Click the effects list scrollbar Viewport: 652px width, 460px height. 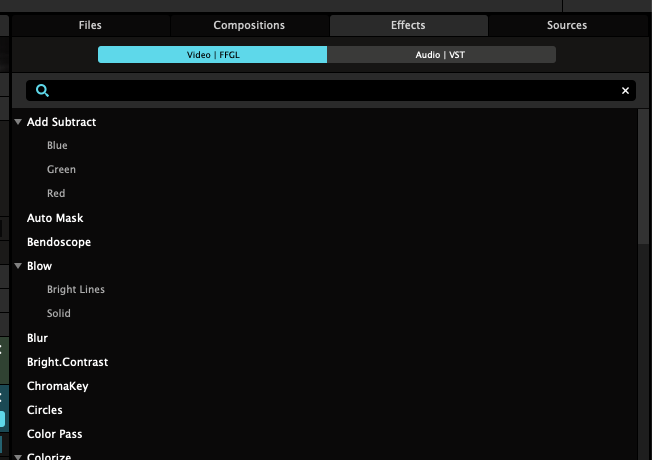[643, 177]
